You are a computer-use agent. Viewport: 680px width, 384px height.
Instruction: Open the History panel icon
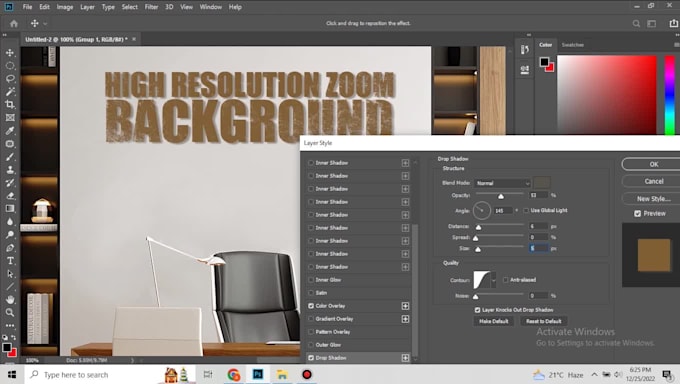525,49
